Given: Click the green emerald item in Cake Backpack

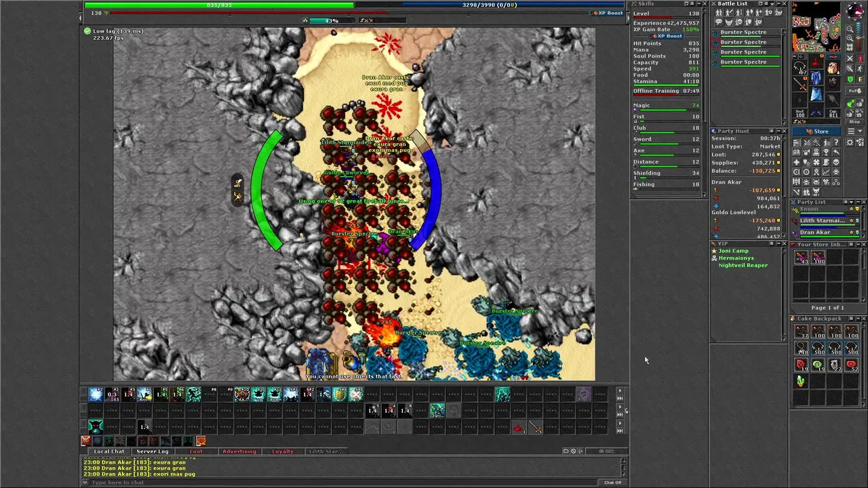Looking at the screenshot, I should (802, 381).
